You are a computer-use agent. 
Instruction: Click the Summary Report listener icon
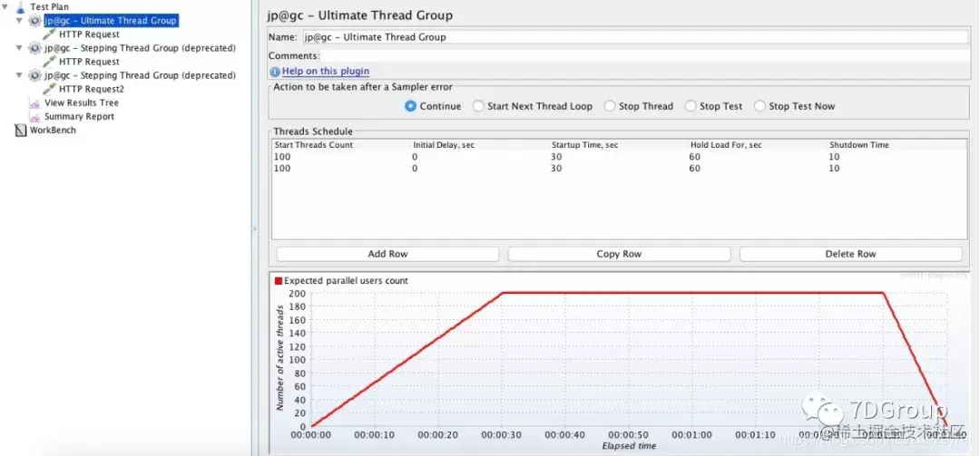(35, 116)
